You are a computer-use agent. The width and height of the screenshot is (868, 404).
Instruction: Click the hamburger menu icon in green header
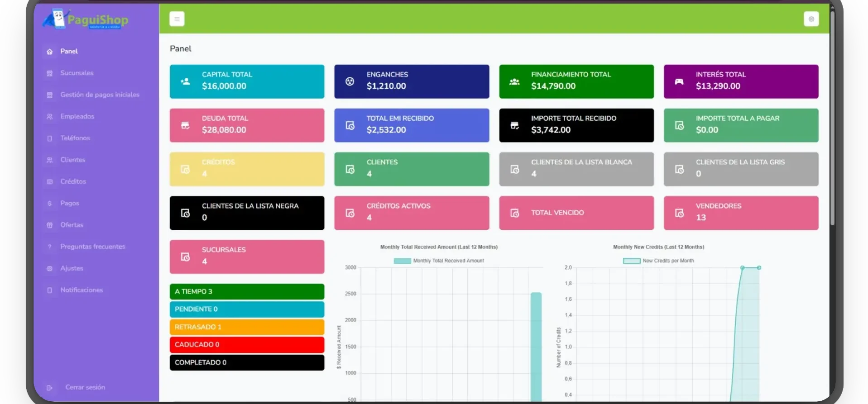pyautogui.click(x=177, y=19)
